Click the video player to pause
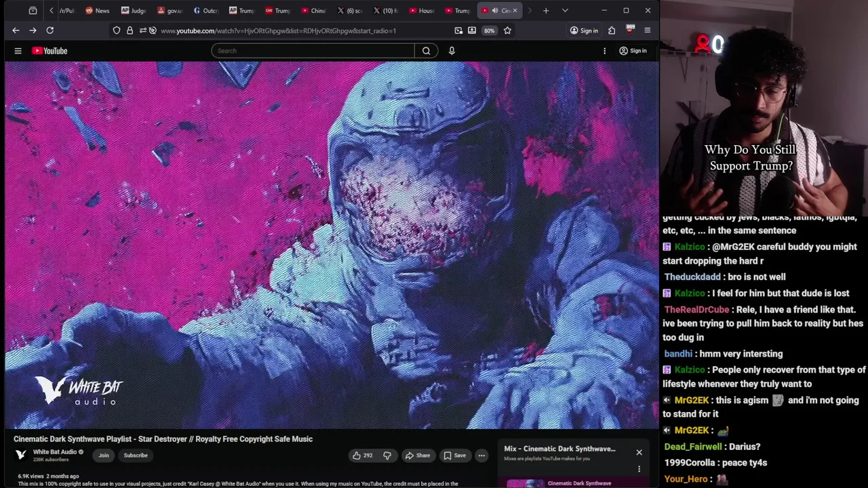The height and width of the screenshot is (488, 868). click(332, 245)
